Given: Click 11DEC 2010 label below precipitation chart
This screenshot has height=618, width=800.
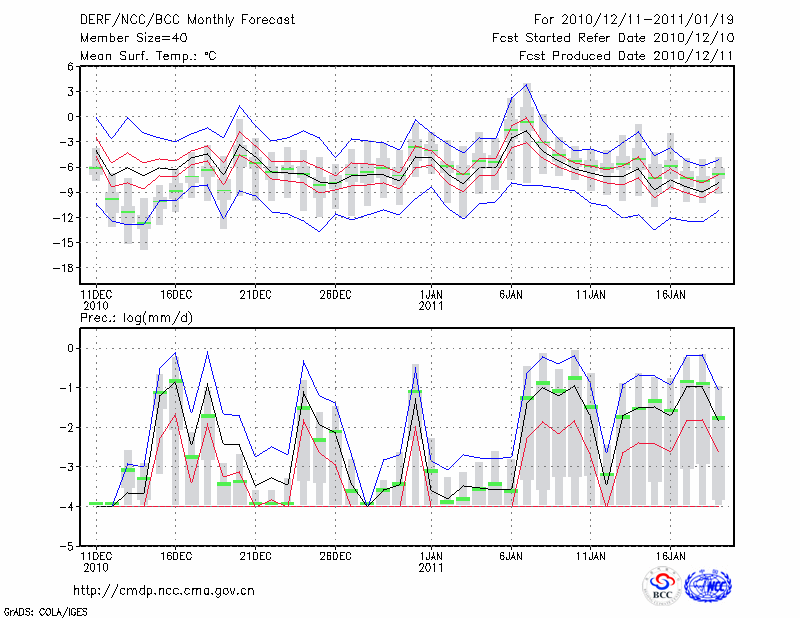Looking at the screenshot, I should (95, 560).
